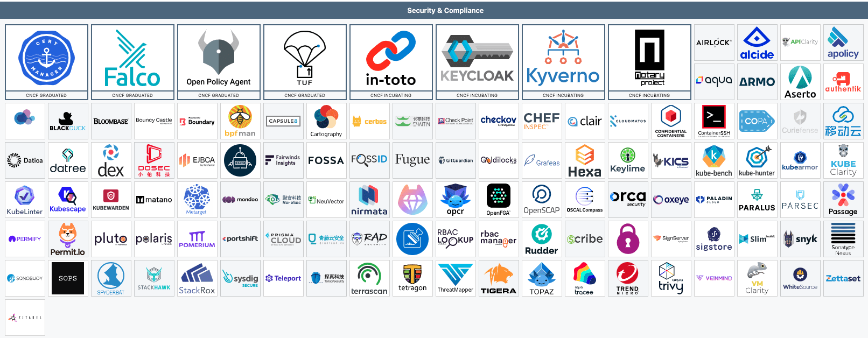Screen dimensions: 868x338
Task: Open the orca security tile
Action: pos(628,200)
